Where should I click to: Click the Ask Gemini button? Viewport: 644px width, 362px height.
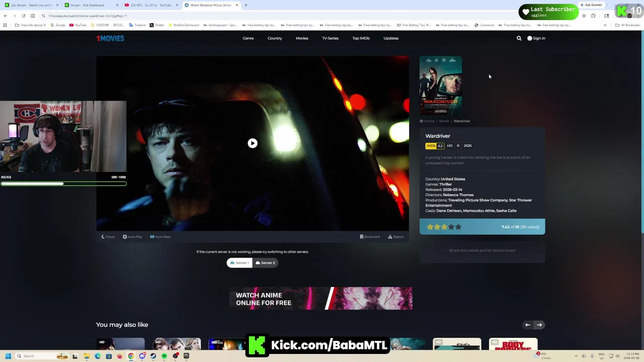point(591,5)
